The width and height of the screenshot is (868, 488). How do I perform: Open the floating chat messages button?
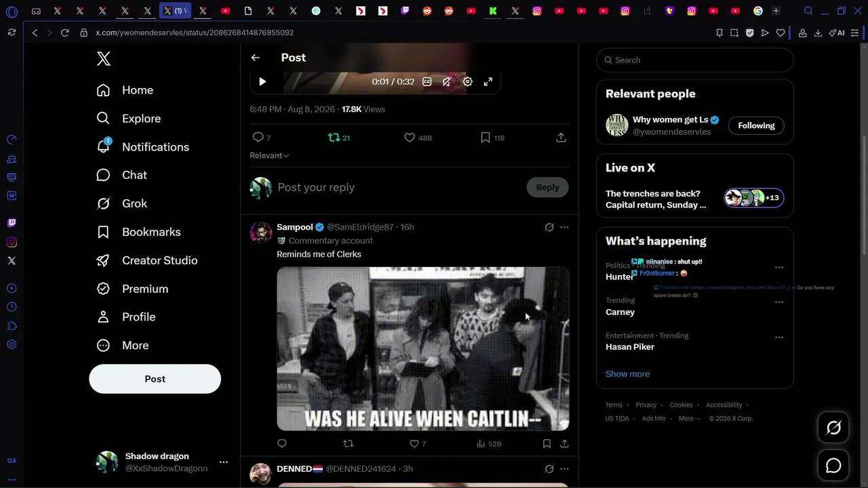[x=833, y=466]
